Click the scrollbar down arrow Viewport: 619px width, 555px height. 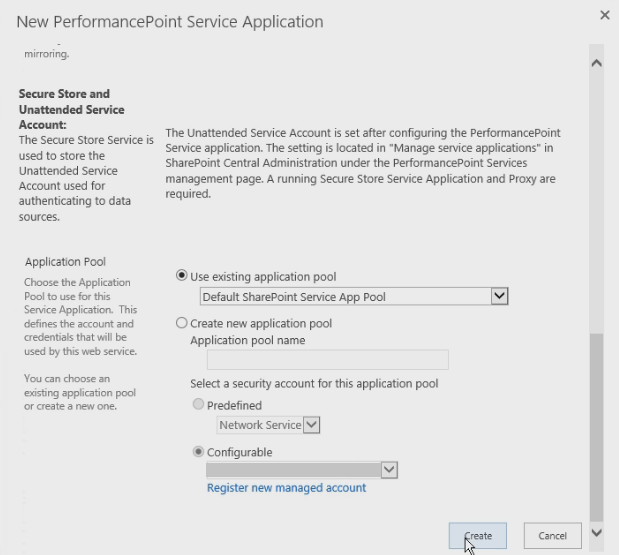point(596,532)
